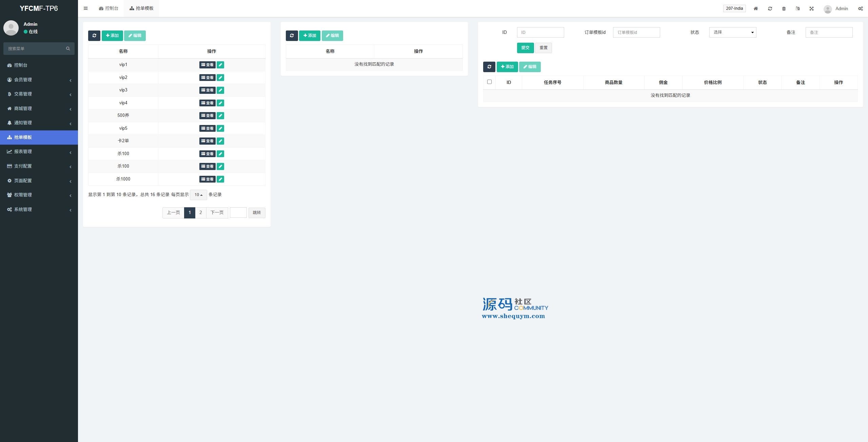Viewport: 868px width, 442px height.
Task: Click the home icon in top bar
Action: pyautogui.click(x=755, y=9)
